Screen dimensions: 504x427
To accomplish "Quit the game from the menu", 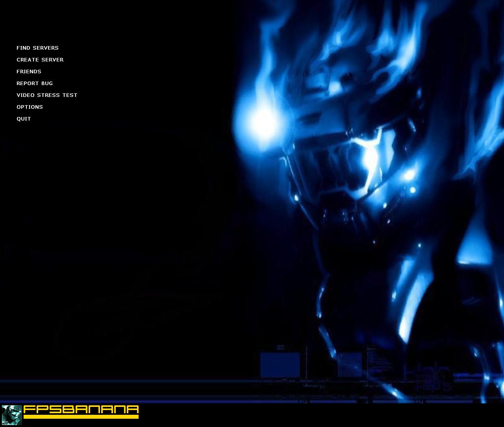I will pos(24,119).
